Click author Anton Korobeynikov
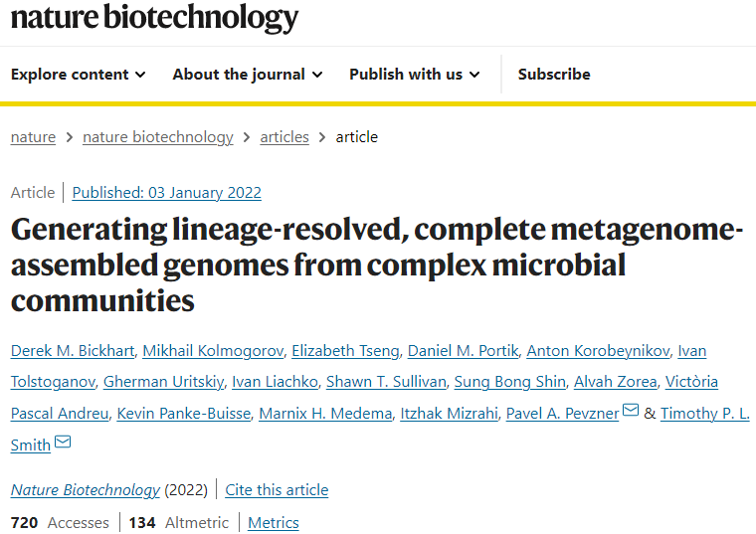Image resolution: width=756 pixels, height=534 pixels. tap(598, 351)
